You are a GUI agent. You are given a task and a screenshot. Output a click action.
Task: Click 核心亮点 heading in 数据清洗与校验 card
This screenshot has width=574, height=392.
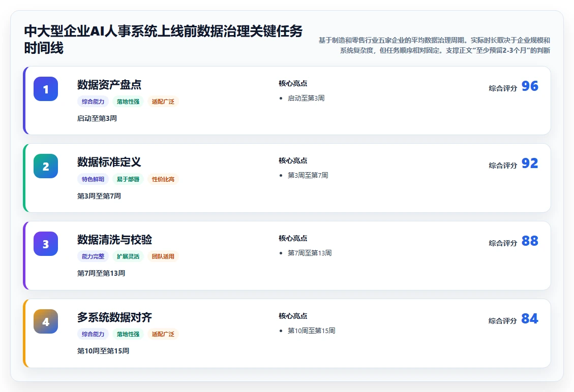click(293, 239)
